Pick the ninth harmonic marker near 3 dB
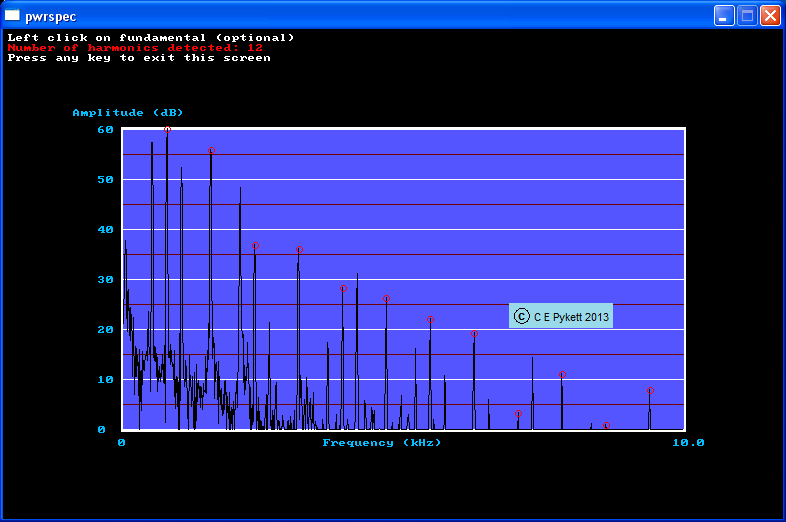786x522 pixels. click(518, 414)
